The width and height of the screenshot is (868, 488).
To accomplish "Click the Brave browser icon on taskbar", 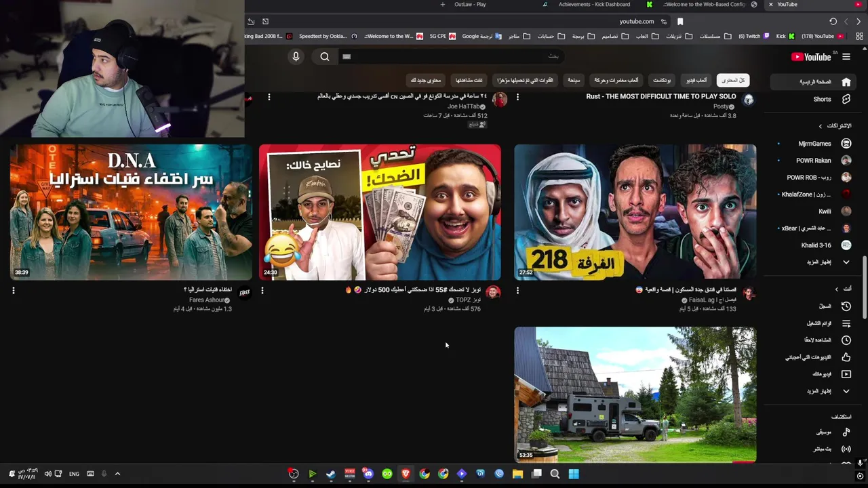I will click(x=406, y=474).
